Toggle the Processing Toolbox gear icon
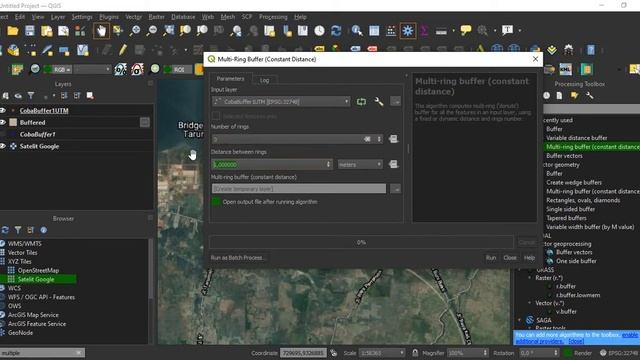This screenshot has width=640, height=360. pyautogui.click(x=407, y=31)
